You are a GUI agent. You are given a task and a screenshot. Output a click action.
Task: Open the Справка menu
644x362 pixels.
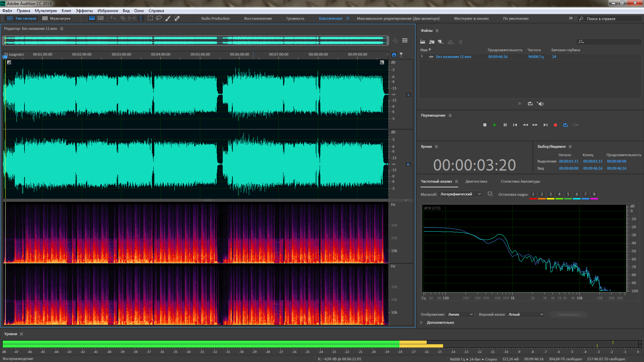(156, 11)
